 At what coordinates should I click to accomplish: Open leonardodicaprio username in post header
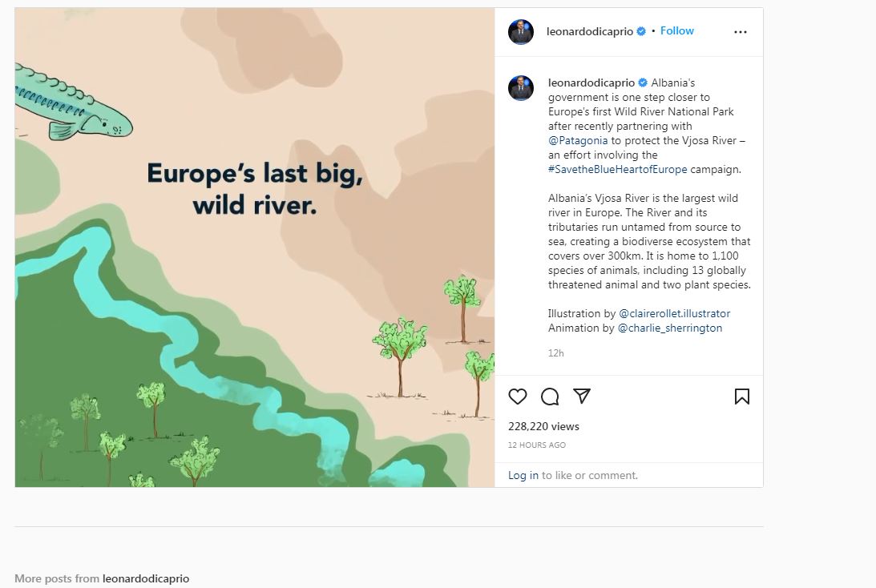590,31
